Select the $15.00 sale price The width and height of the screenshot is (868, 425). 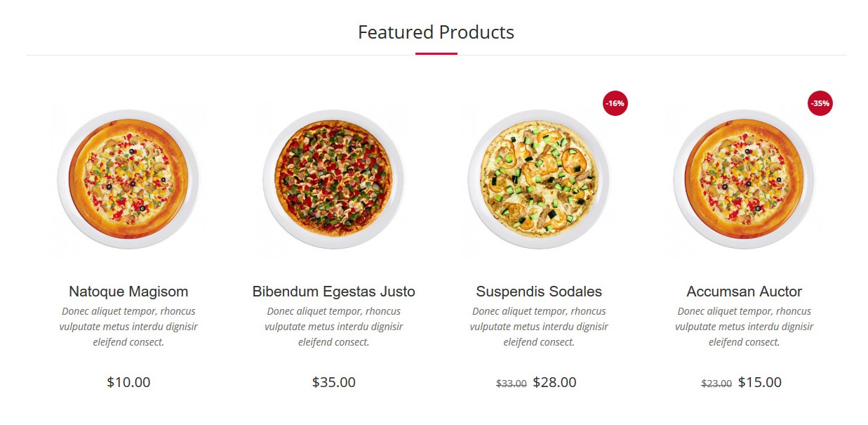point(759,382)
